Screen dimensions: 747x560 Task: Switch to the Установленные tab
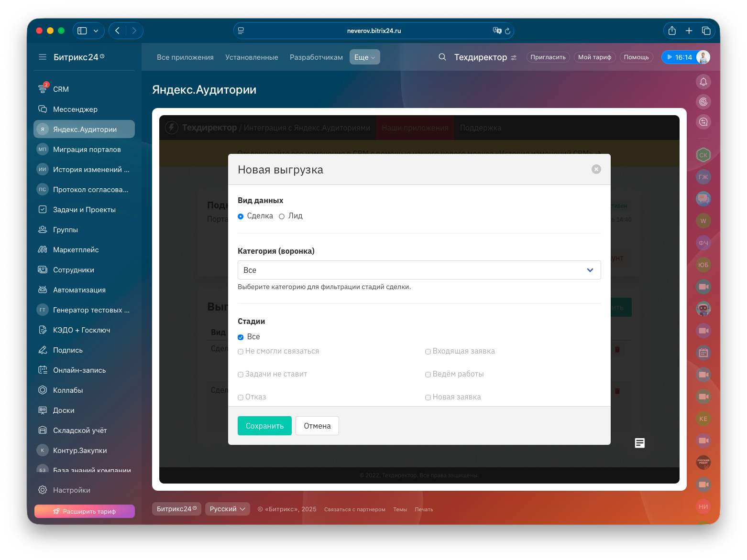(x=252, y=57)
